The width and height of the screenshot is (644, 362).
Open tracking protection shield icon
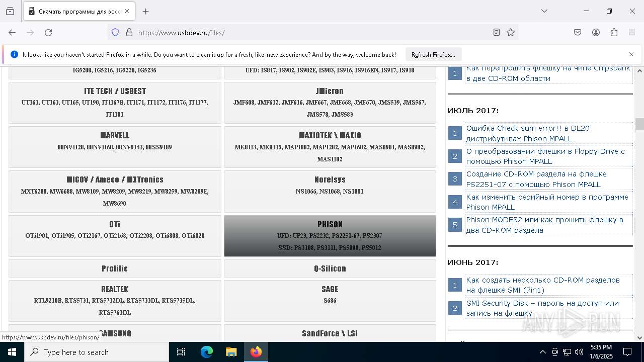tap(115, 33)
